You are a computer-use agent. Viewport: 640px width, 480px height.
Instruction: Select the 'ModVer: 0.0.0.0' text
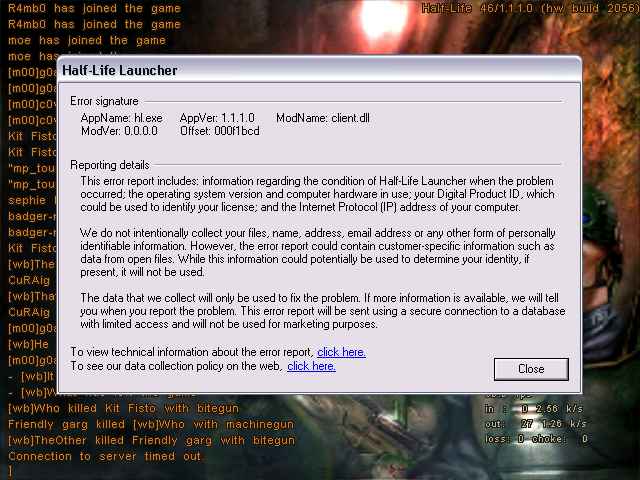pos(119,131)
